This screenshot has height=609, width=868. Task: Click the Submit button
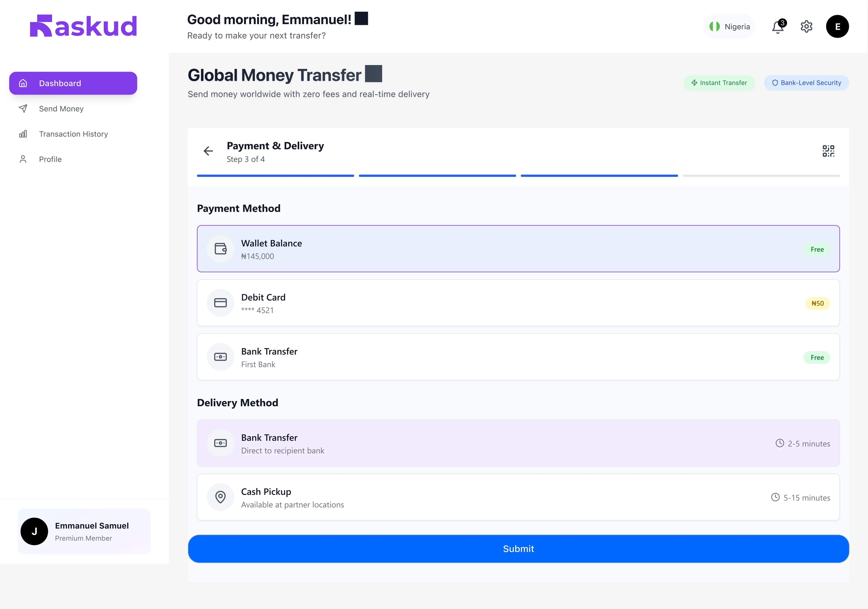(518, 549)
